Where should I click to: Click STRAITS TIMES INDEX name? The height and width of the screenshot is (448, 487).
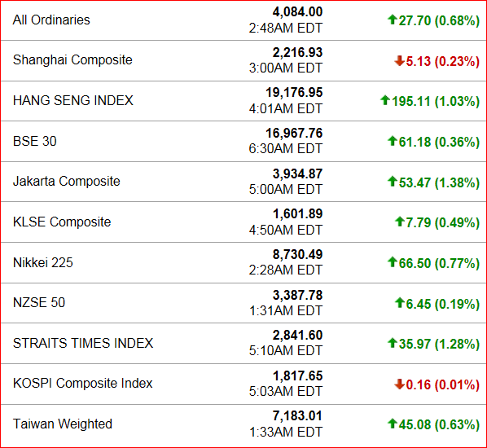coord(83,343)
